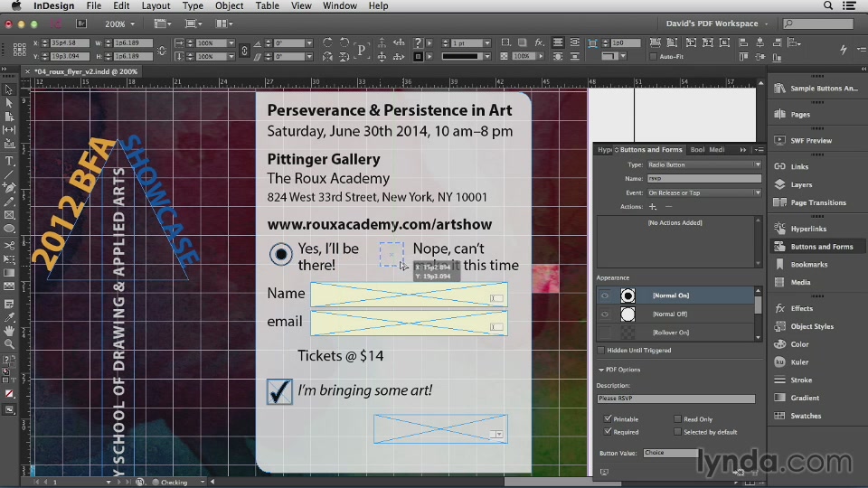Select the Gap tool
The image size is (868, 488).
(9, 130)
